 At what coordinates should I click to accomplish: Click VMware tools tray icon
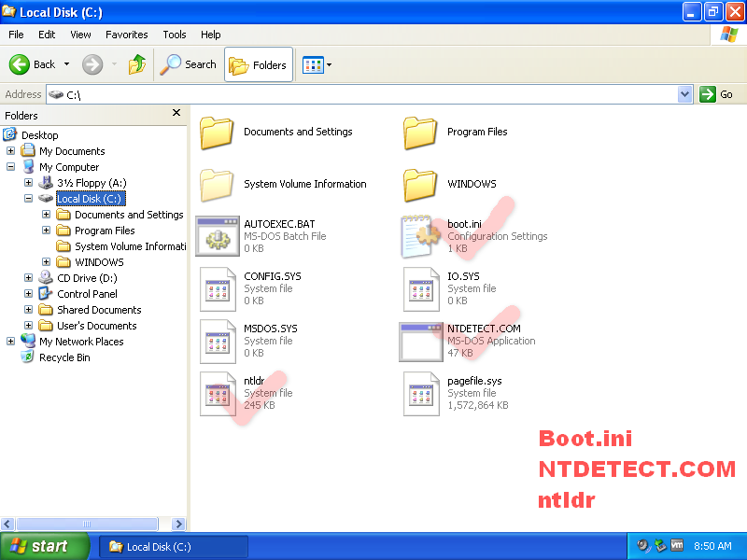tap(677, 545)
